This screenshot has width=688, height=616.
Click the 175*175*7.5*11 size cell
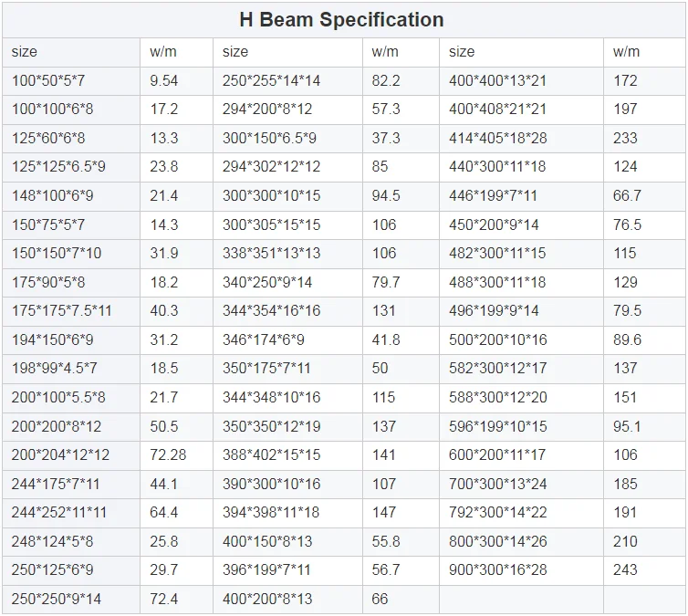(x=62, y=310)
